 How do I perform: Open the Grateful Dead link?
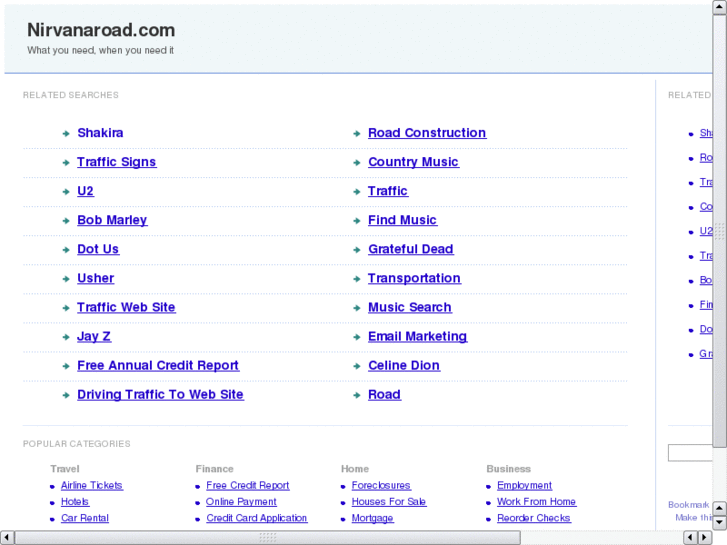[x=411, y=250]
